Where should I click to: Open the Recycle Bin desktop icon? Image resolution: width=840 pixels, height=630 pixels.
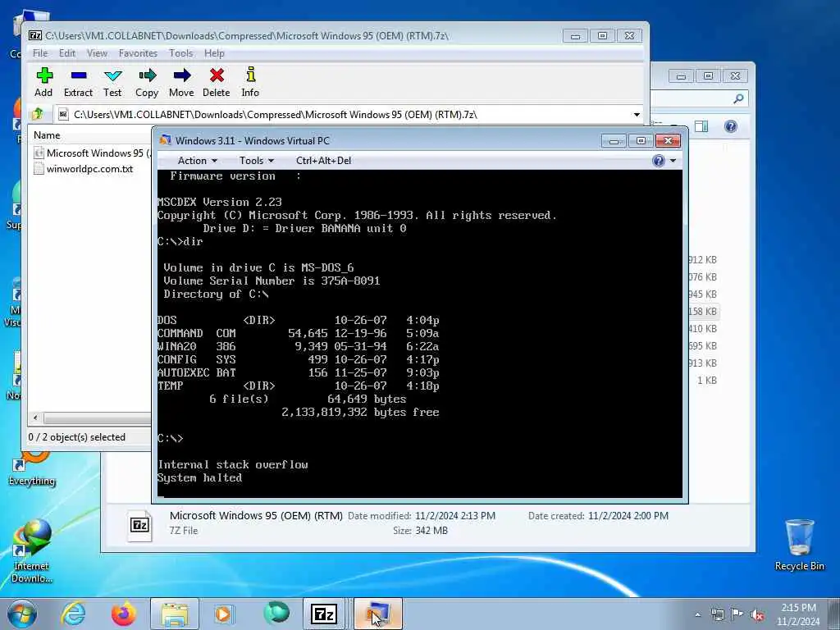(799, 545)
